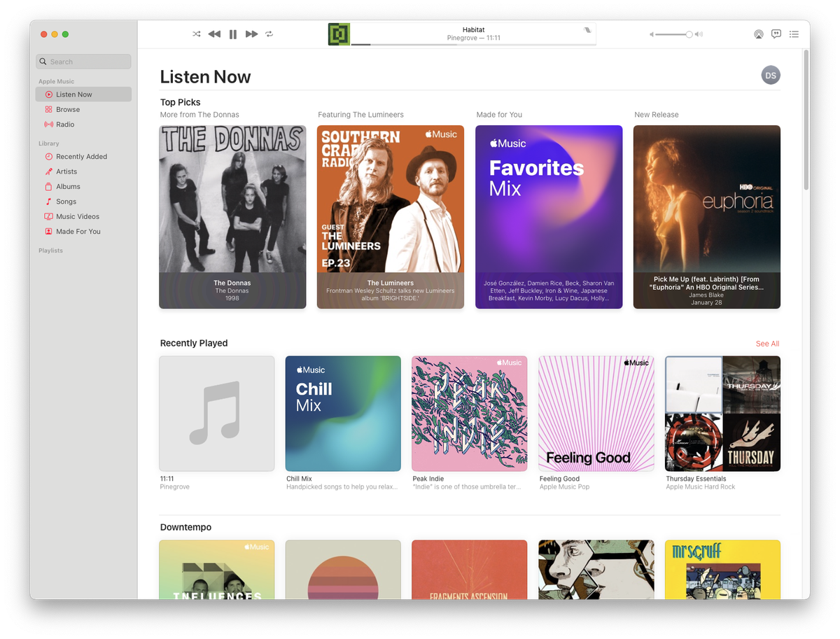
Task: Open Albums library section
Action: [83, 187]
